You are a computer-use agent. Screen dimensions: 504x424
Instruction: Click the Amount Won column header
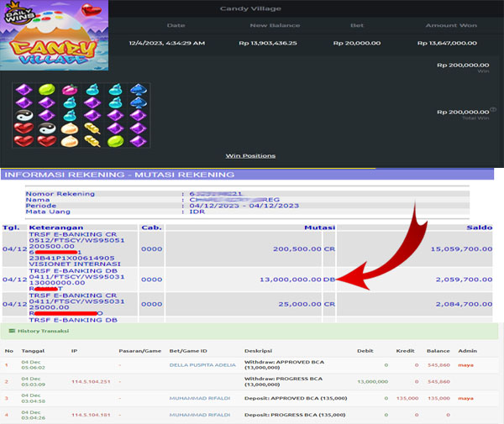click(x=451, y=25)
